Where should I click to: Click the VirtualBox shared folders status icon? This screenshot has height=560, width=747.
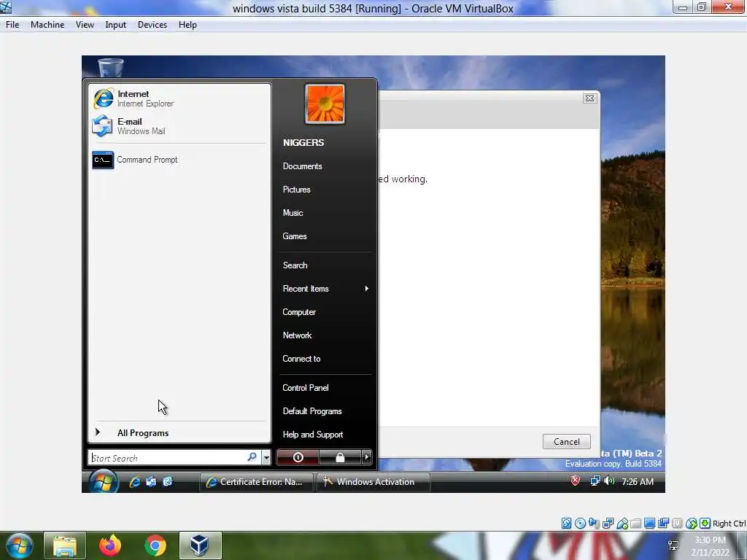[x=635, y=524]
